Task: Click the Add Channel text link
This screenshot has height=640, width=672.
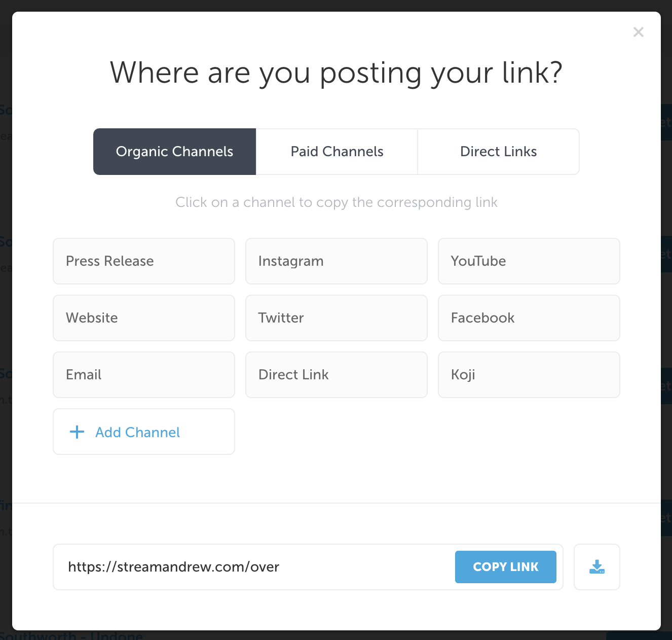Action: [x=138, y=432]
